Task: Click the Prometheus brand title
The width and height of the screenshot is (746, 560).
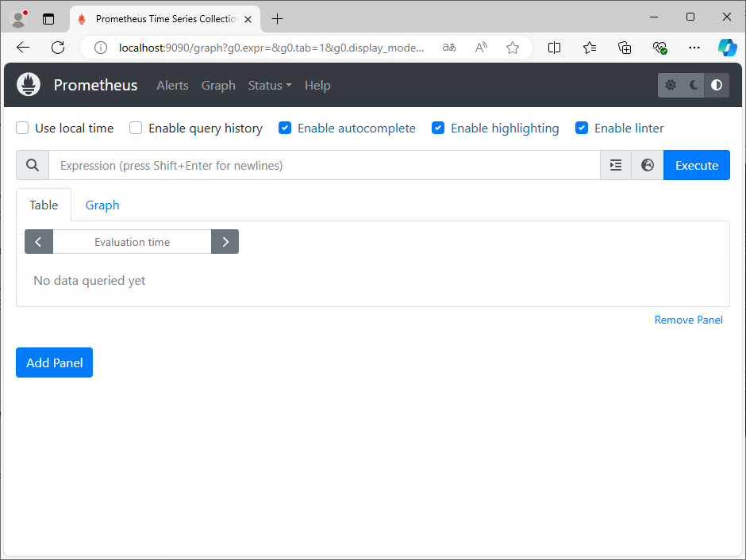Action: (95, 85)
